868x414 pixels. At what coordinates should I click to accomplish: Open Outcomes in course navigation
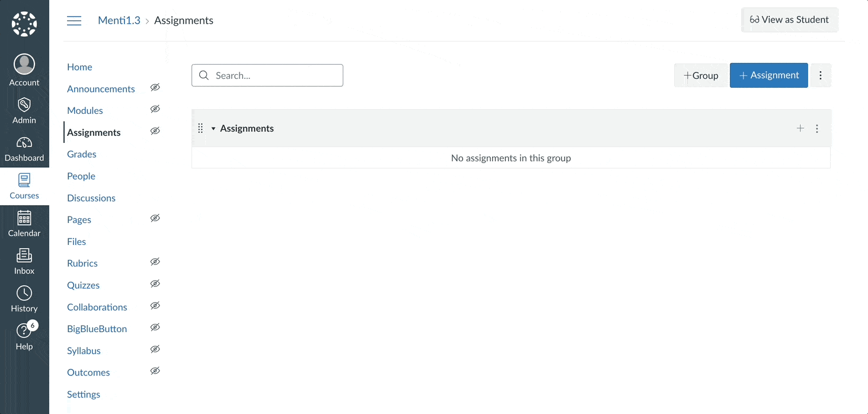coord(88,372)
